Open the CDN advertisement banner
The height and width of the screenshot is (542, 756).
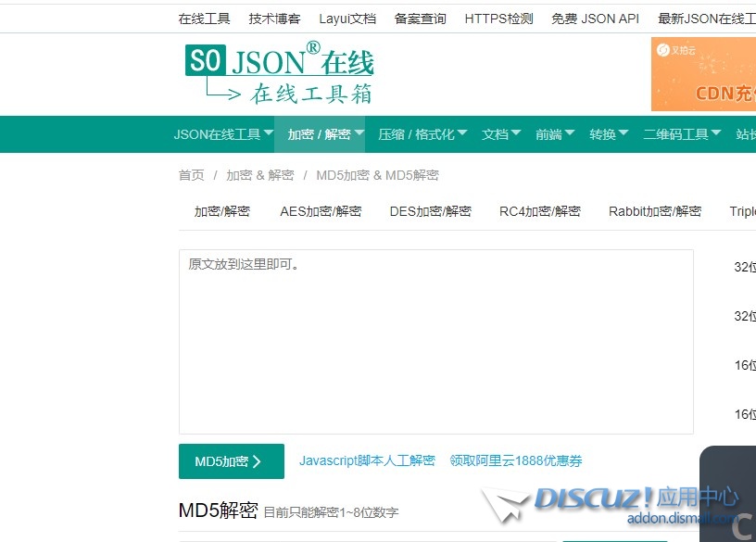704,74
